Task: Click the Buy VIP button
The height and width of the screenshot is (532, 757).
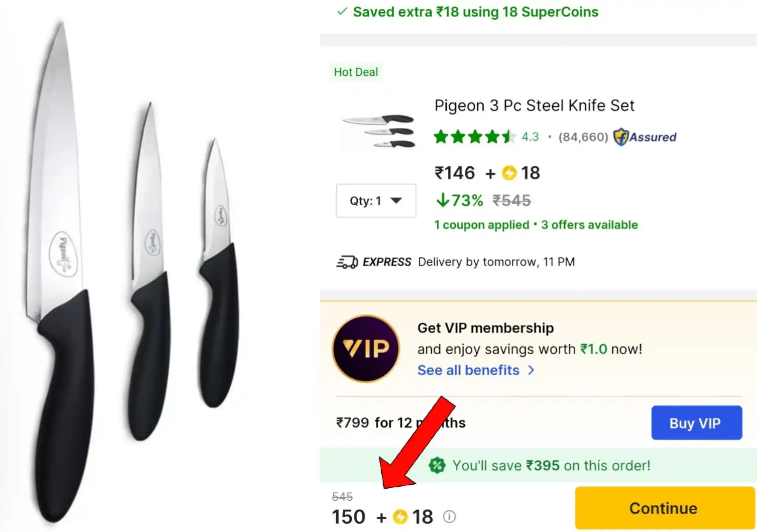Action: tap(696, 422)
